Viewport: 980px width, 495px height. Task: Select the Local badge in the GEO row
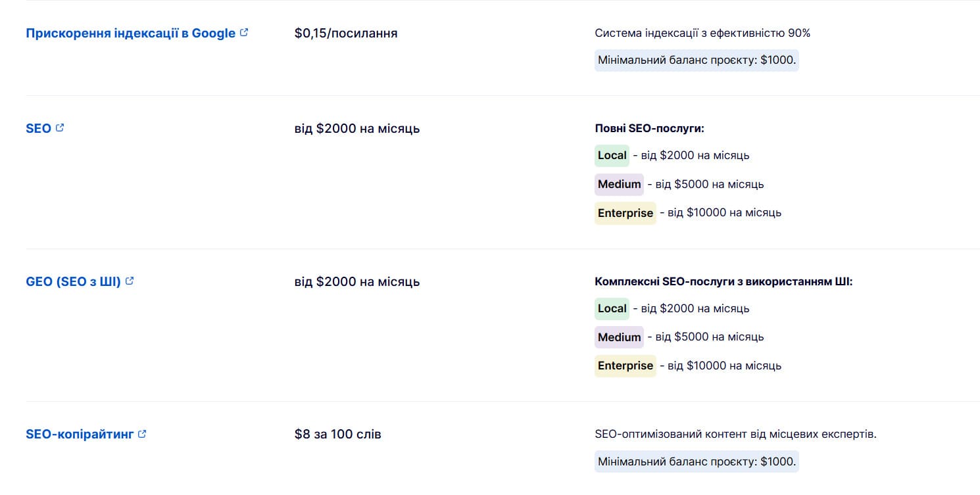(612, 308)
